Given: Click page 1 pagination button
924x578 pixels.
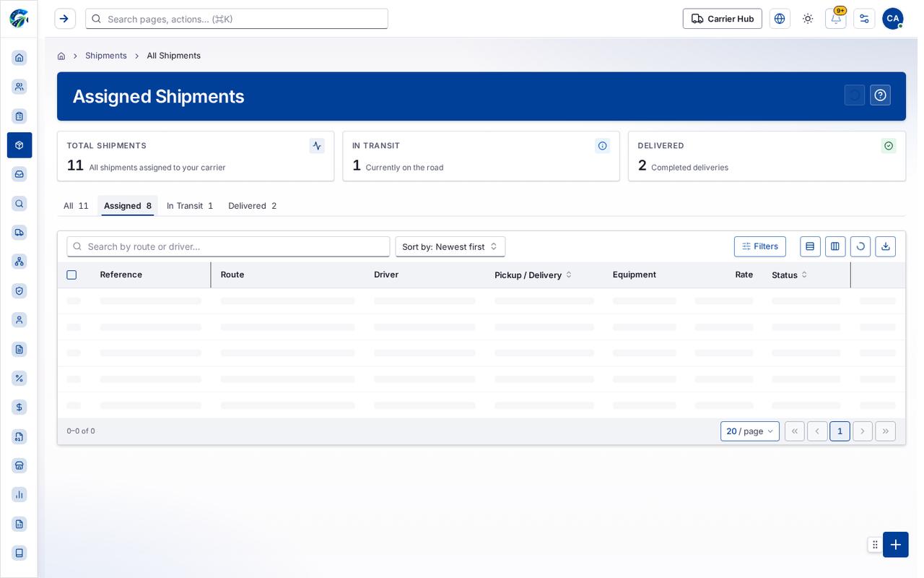Looking at the screenshot, I should click(x=840, y=431).
